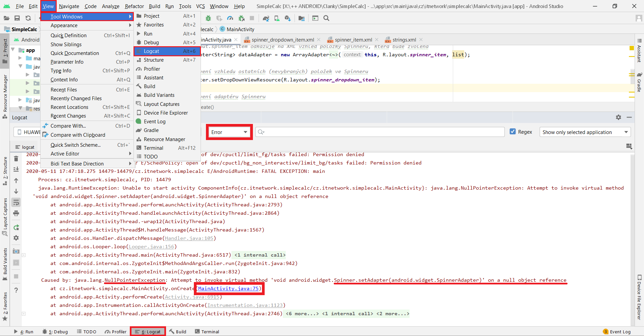Open Event Log in status bar
Screen dimensions: 644x336
click(617, 332)
